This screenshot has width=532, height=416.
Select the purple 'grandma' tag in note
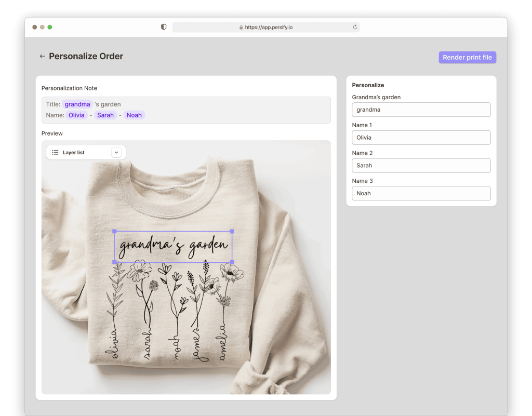(77, 104)
